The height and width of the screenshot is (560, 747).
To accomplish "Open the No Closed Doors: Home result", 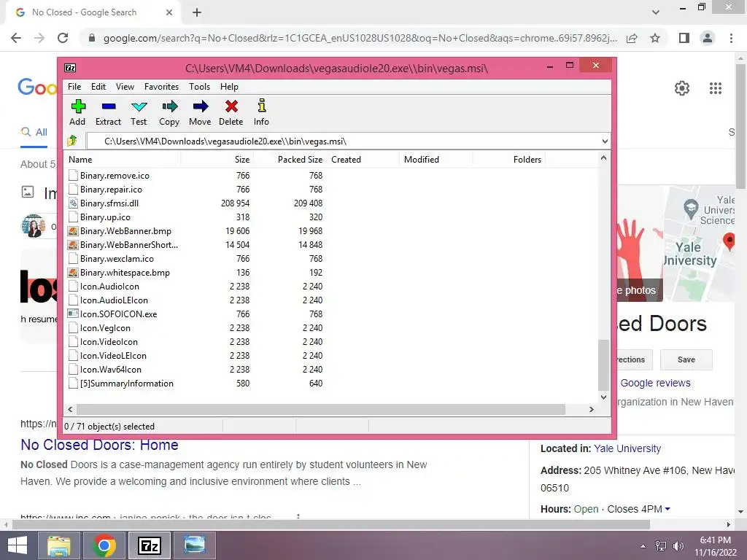I will (99, 445).
